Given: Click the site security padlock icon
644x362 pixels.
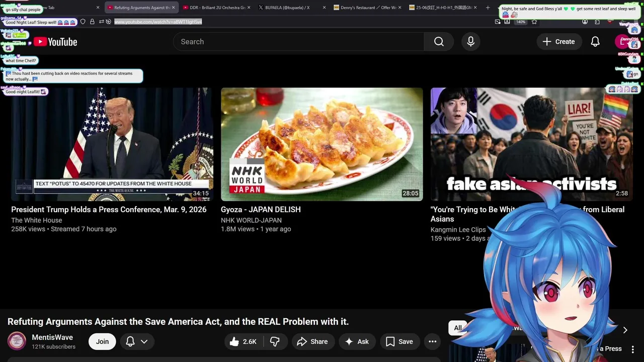Looking at the screenshot, I should click(92, 22).
